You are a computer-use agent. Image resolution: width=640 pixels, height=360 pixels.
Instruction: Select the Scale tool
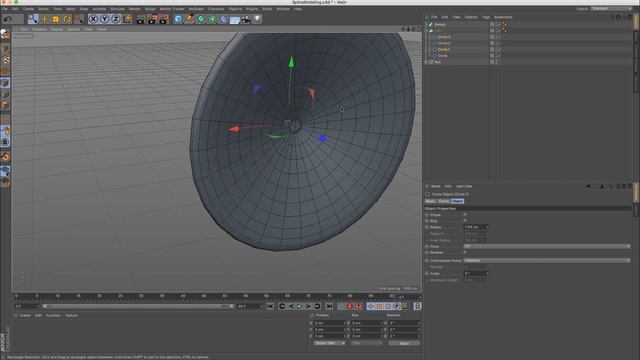(x=56, y=19)
